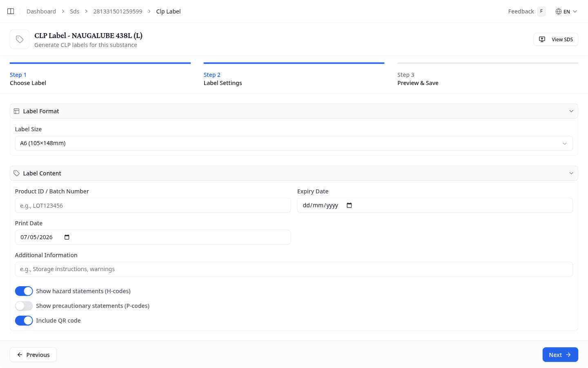Turn off Include QR code switch
The height and width of the screenshot is (368, 588).
pyautogui.click(x=24, y=321)
